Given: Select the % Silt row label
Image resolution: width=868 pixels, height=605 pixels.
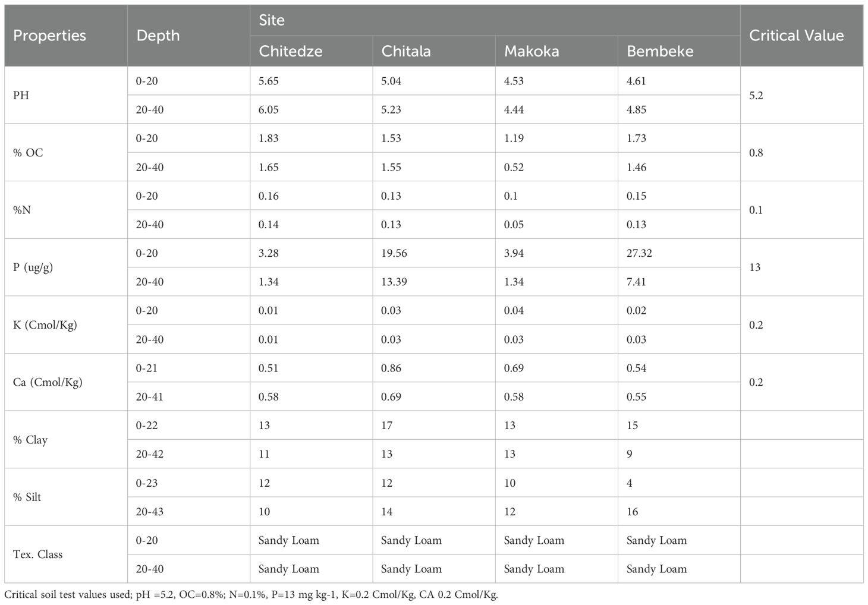Looking at the screenshot, I should pos(27,497).
